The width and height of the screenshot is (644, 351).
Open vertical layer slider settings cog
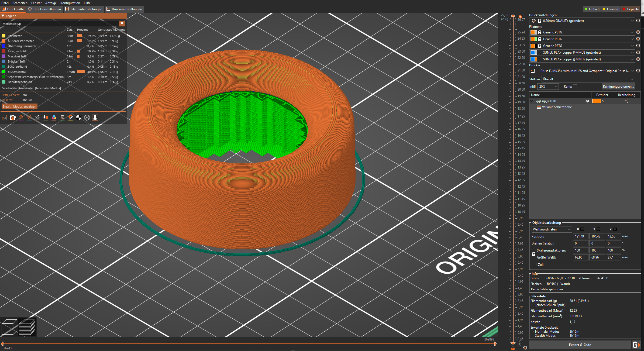(525, 348)
